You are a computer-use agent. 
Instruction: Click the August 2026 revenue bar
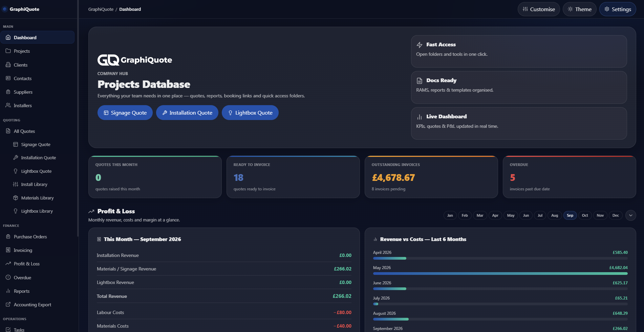(x=500, y=319)
